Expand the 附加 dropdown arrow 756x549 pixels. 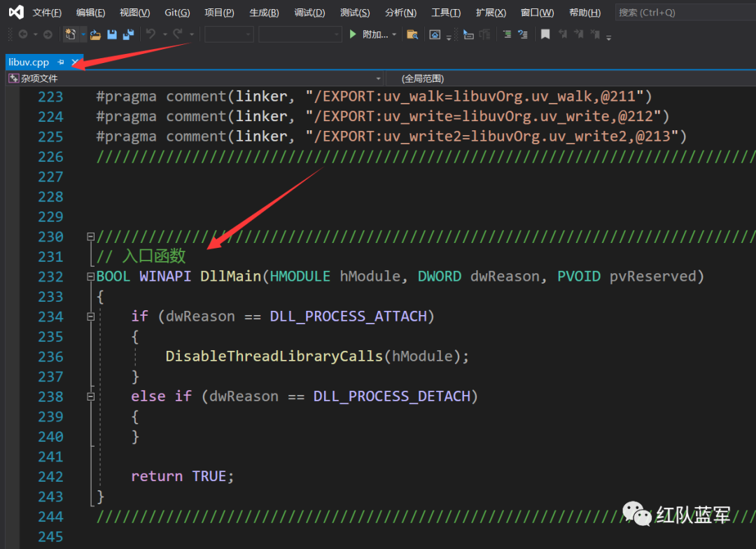click(x=394, y=34)
